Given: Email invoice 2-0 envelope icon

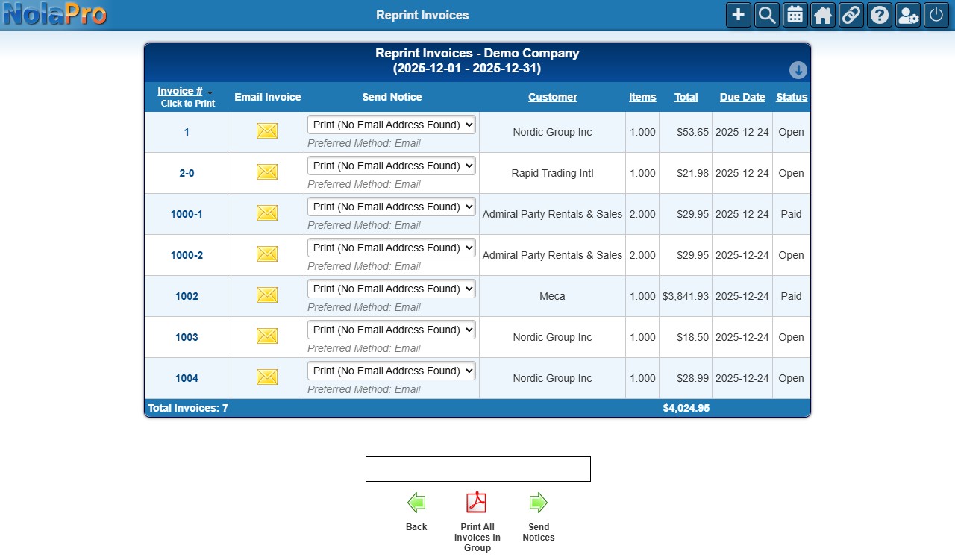Looking at the screenshot, I should tap(267, 172).
